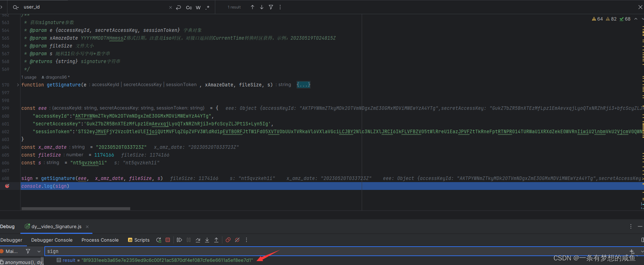Screen dimensions: 644x265
Task: Switch to the Debugger tab
Action: tap(11, 240)
